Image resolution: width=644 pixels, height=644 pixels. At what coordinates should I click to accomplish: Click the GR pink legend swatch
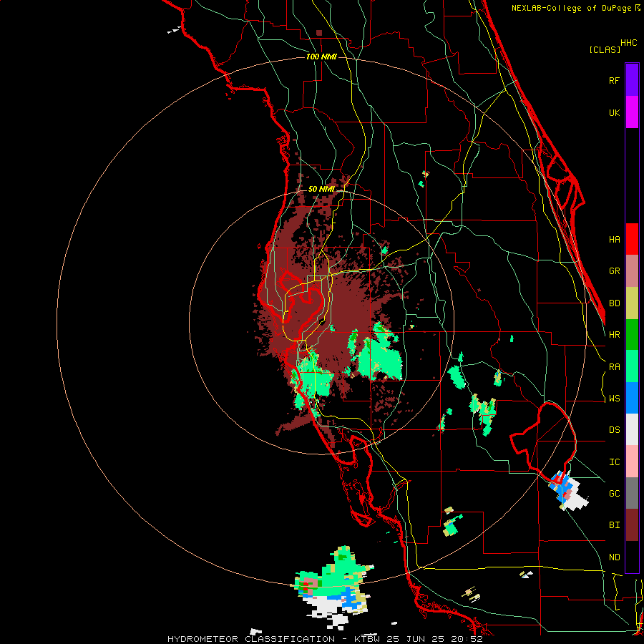pyautogui.click(x=632, y=271)
